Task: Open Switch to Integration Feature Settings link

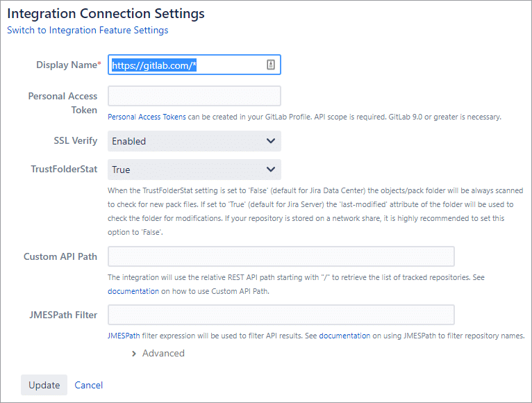Action: coord(88,31)
